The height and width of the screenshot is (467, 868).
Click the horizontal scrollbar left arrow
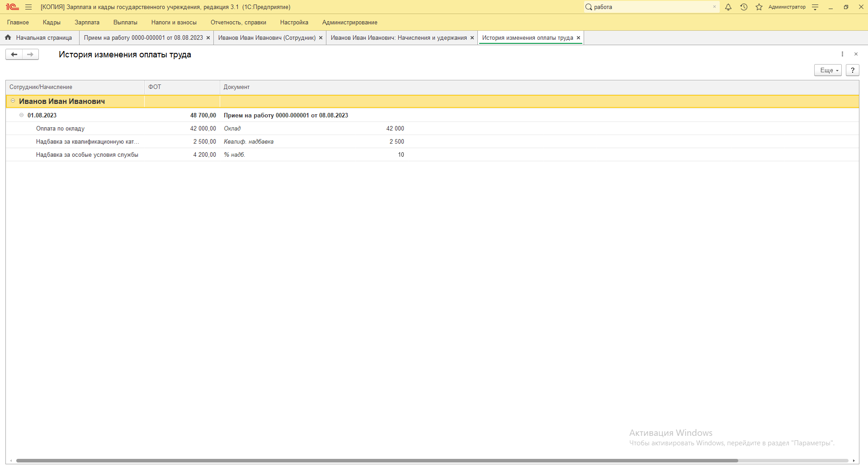pos(11,461)
